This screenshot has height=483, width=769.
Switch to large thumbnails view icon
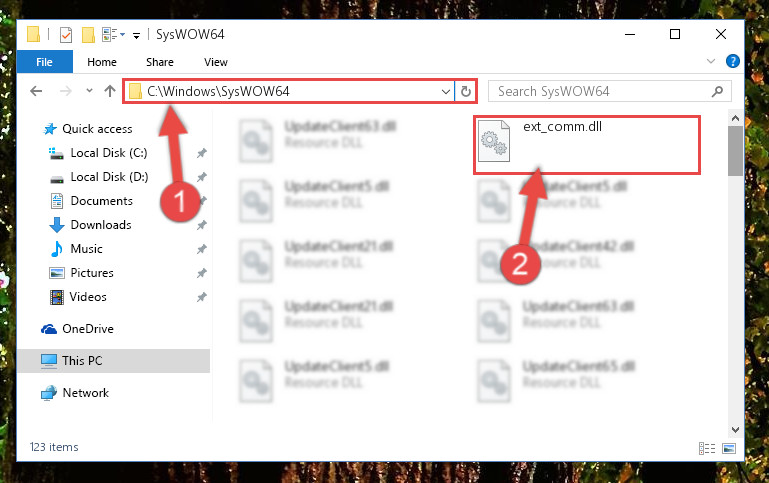pyautogui.click(x=729, y=448)
